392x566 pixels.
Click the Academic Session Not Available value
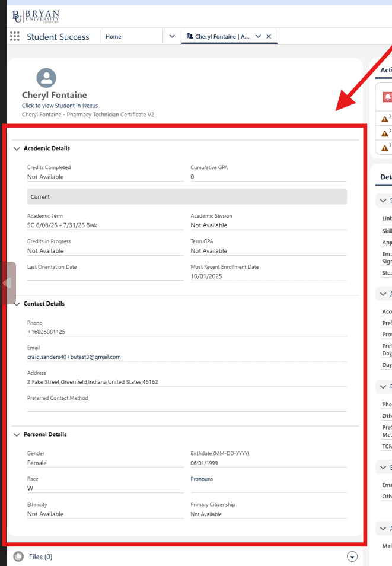click(209, 225)
